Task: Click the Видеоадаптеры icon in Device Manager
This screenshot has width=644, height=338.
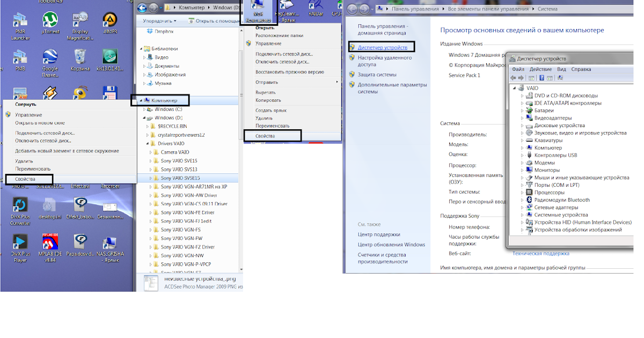Action: 530,118
